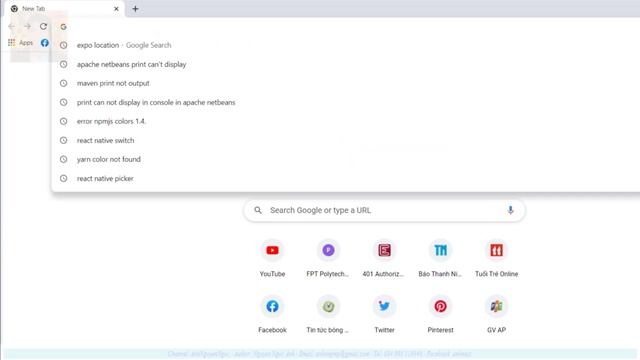Viewport: 640px width, 360px height.
Task: Open the Twitter shortcut
Action: (384, 314)
